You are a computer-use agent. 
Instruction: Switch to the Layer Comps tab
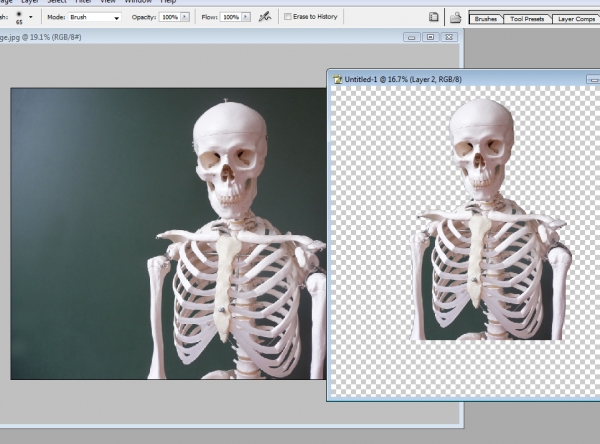576,19
